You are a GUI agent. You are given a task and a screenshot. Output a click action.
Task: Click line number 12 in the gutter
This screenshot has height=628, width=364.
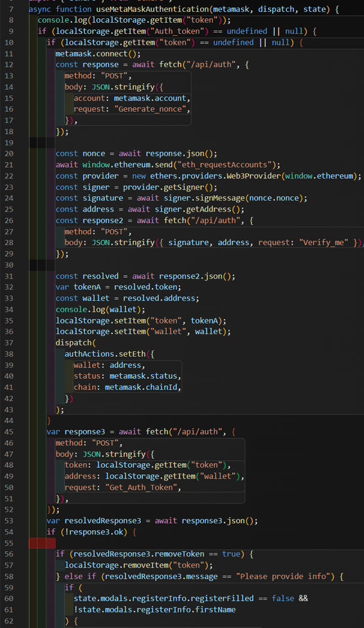click(9, 65)
